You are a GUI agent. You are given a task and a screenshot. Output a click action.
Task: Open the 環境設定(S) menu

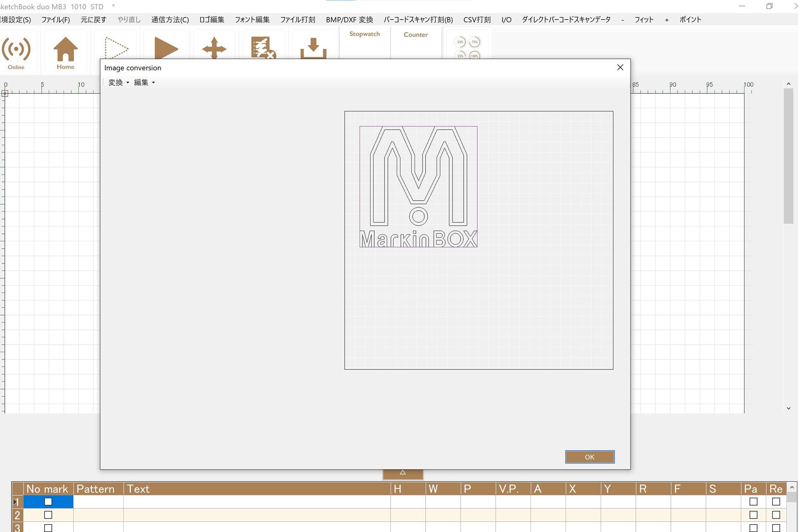[16, 20]
